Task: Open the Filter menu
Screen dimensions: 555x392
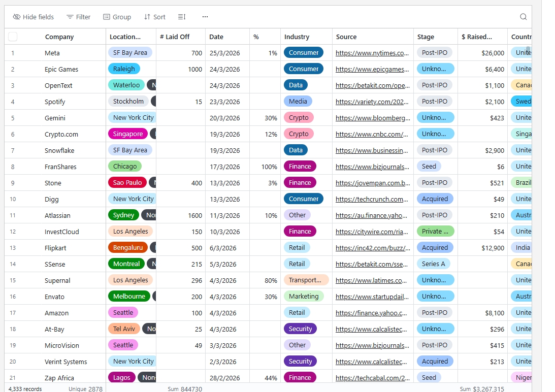Action: tap(79, 17)
